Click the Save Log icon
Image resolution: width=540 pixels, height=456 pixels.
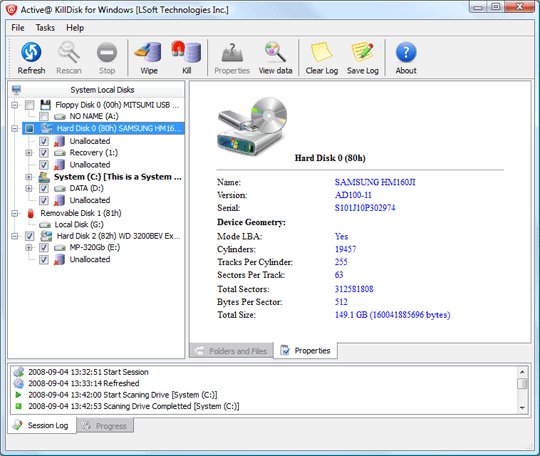click(362, 52)
